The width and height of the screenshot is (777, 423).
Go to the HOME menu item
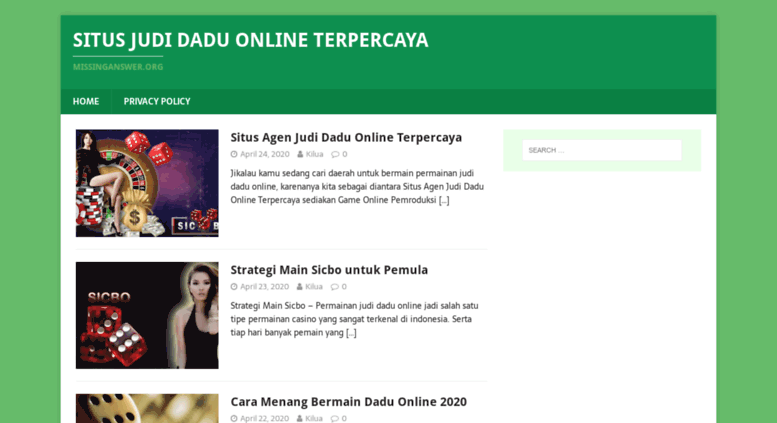click(x=86, y=102)
